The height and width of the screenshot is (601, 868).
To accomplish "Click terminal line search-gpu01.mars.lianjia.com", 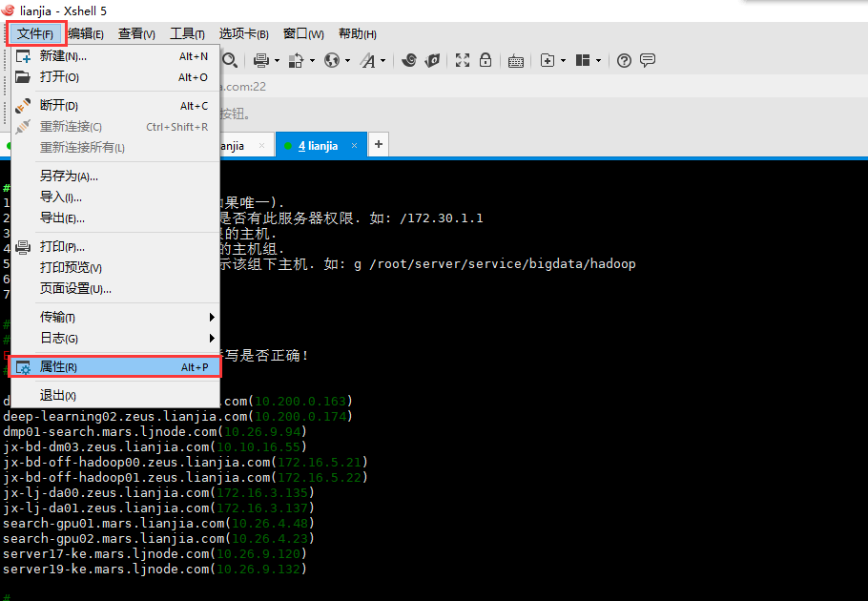I will [158, 523].
